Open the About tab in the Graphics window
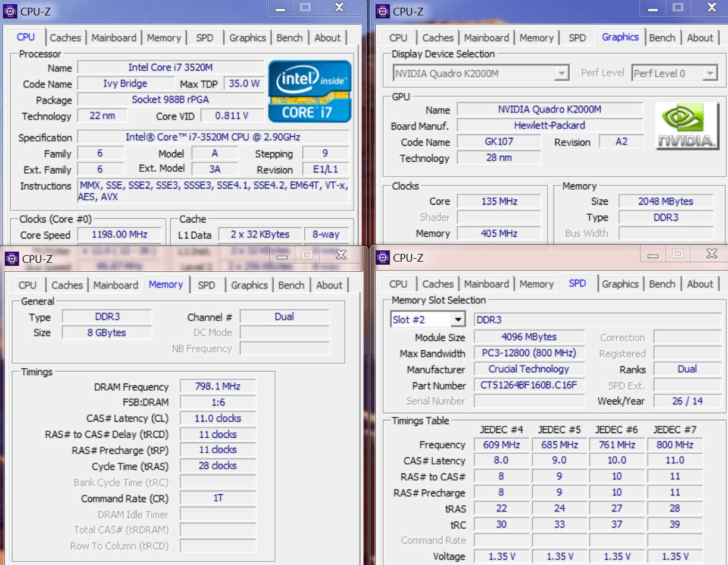Image resolution: width=728 pixels, height=565 pixels. 700,37
